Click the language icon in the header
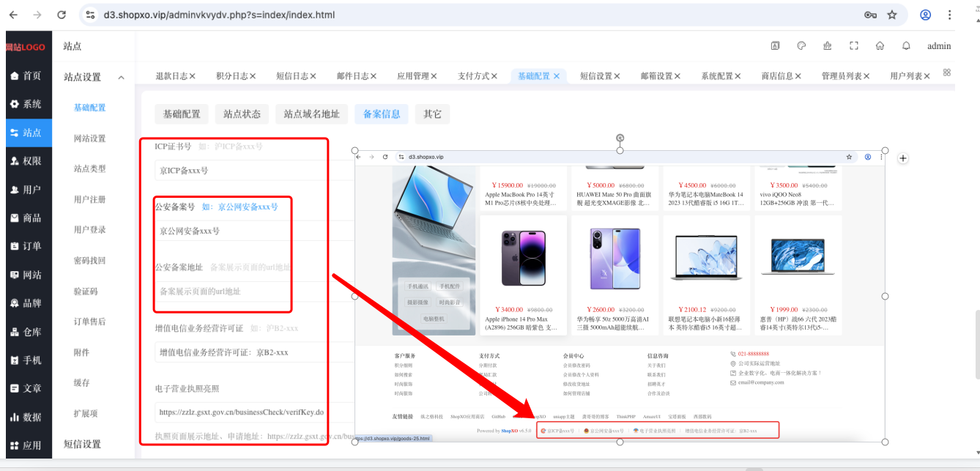 [775, 45]
